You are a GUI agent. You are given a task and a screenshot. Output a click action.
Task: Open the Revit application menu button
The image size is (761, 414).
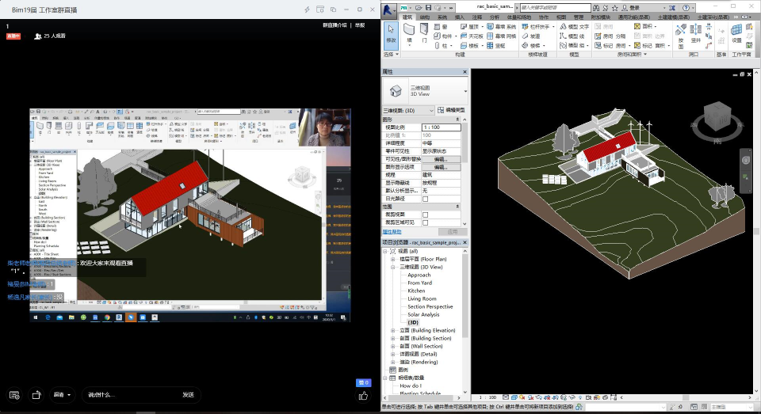[387, 9]
